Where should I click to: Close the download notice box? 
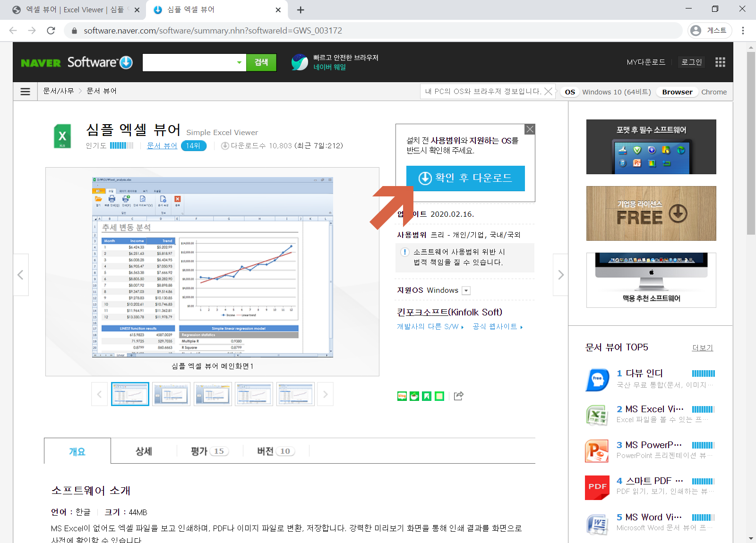(x=530, y=129)
